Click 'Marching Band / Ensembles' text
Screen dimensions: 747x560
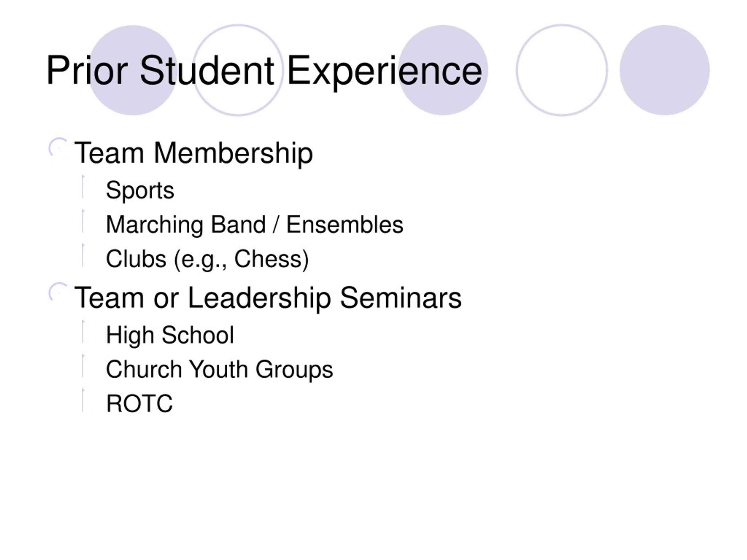[255, 225]
